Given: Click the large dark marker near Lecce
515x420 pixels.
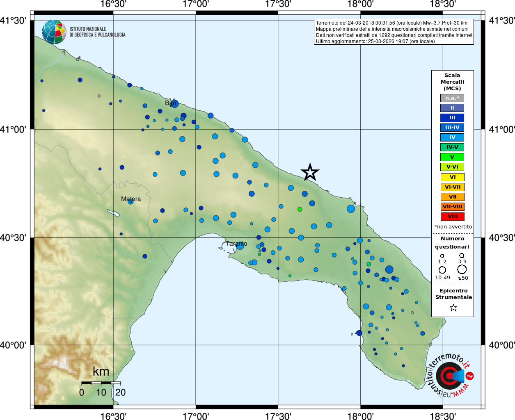Looking at the screenshot, I should pos(389,269).
